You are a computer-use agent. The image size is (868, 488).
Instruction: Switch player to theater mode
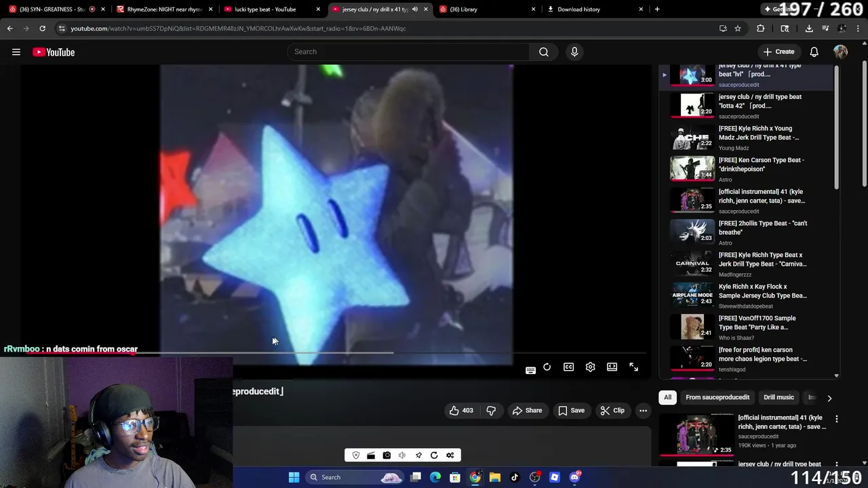pyautogui.click(x=612, y=367)
